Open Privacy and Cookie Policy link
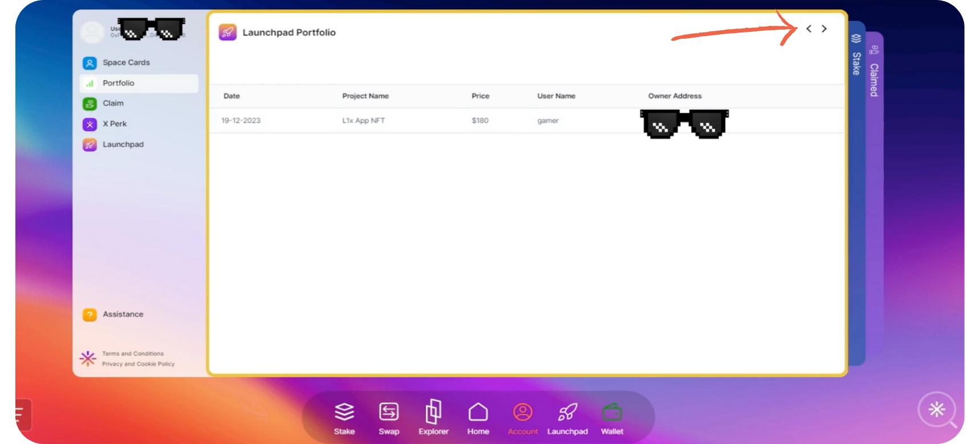The height and width of the screenshot is (444, 980). click(x=138, y=364)
